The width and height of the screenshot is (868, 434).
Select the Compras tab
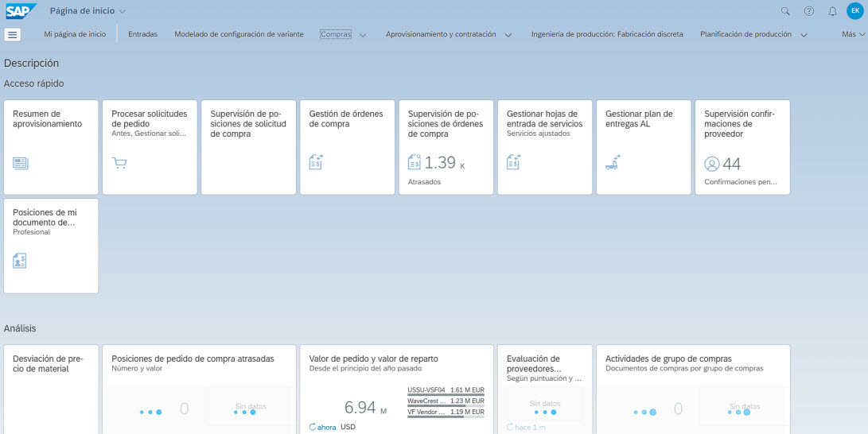[x=336, y=34]
